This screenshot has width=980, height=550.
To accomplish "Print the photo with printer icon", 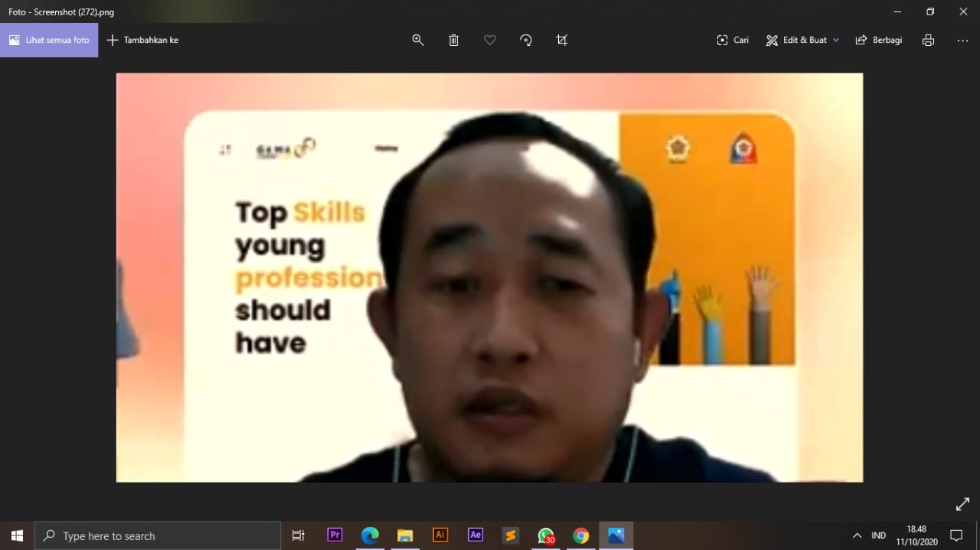I will coord(928,40).
